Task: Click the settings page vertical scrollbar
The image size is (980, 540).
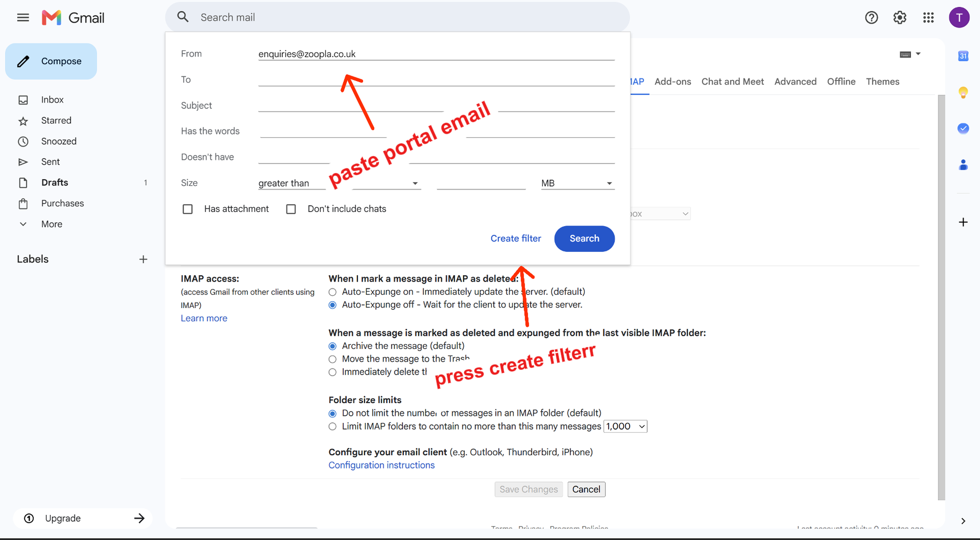Action: click(x=941, y=297)
